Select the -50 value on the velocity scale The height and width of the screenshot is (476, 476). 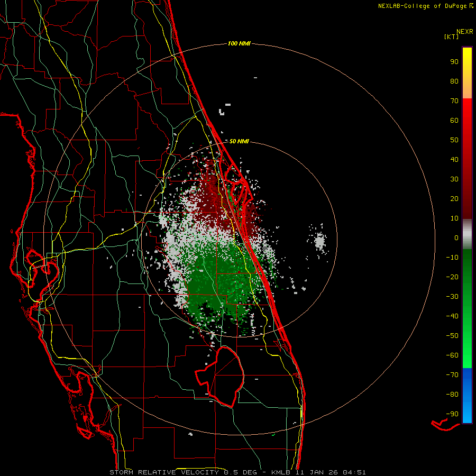click(452, 336)
